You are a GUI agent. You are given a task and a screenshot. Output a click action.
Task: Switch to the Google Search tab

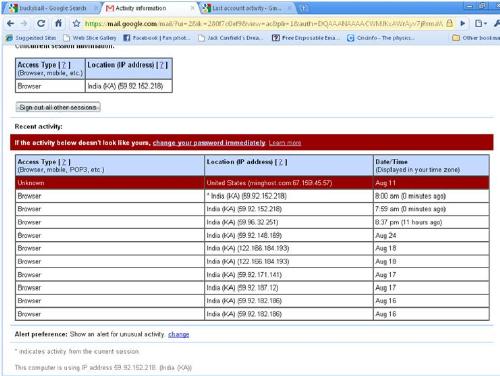pyautogui.click(x=52, y=8)
